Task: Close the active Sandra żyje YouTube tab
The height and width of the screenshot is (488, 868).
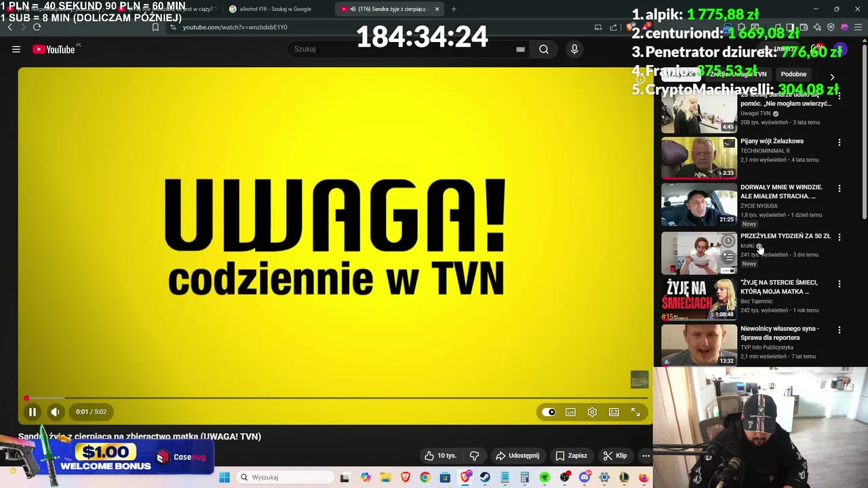Action: pyautogui.click(x=437, y=9)
